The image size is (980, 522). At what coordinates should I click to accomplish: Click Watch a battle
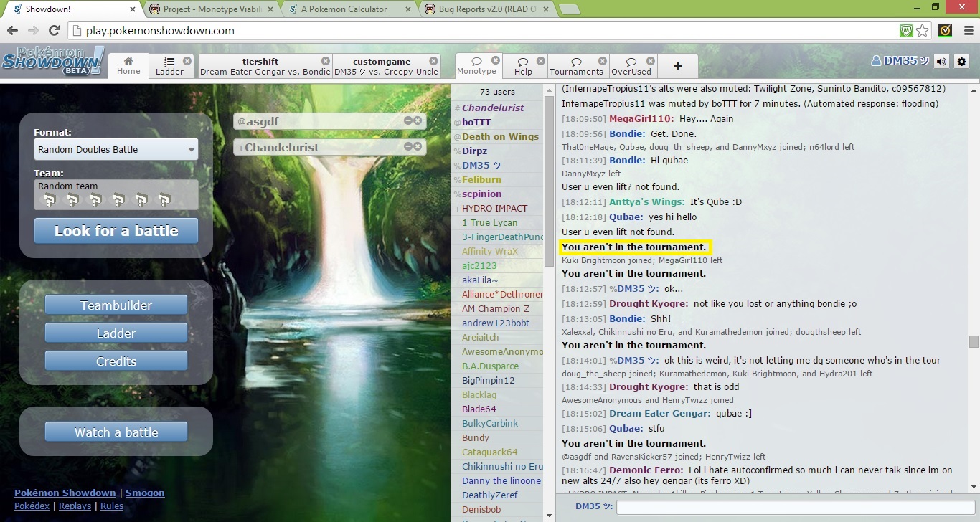[116, 432]
